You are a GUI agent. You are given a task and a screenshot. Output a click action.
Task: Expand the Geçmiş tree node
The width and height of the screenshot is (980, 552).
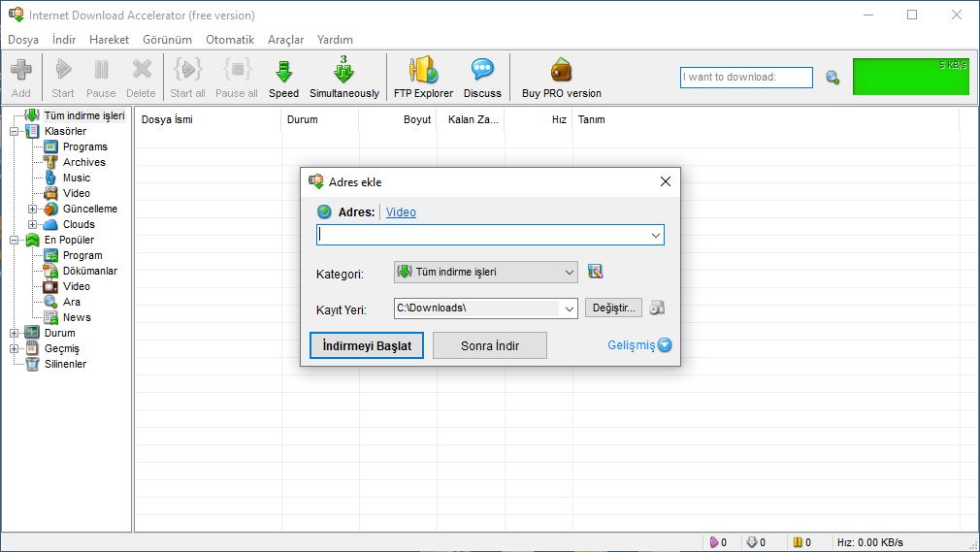coord(14,349)
